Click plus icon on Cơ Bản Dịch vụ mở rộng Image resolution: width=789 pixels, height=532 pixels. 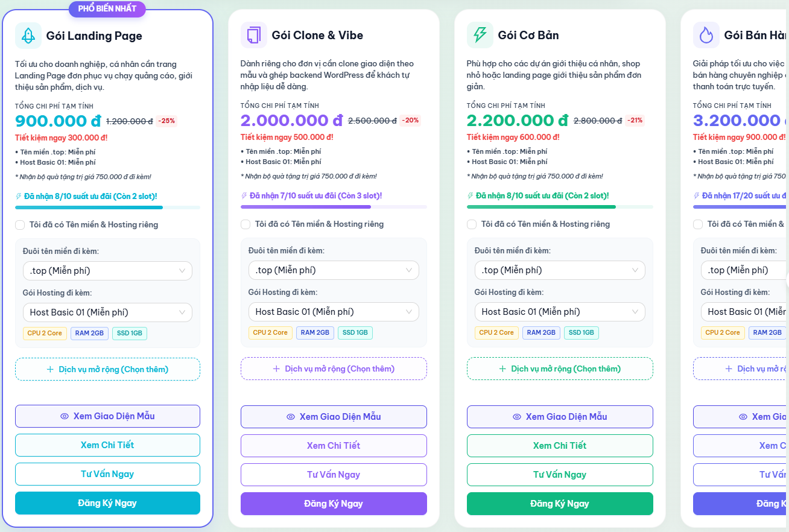(502, 369)
